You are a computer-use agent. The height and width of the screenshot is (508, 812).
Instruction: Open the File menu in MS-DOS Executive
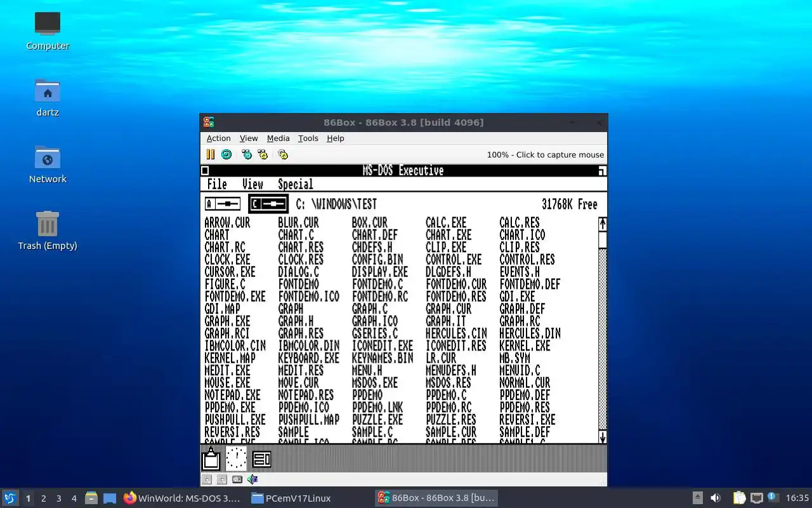(x=217, y=184)
